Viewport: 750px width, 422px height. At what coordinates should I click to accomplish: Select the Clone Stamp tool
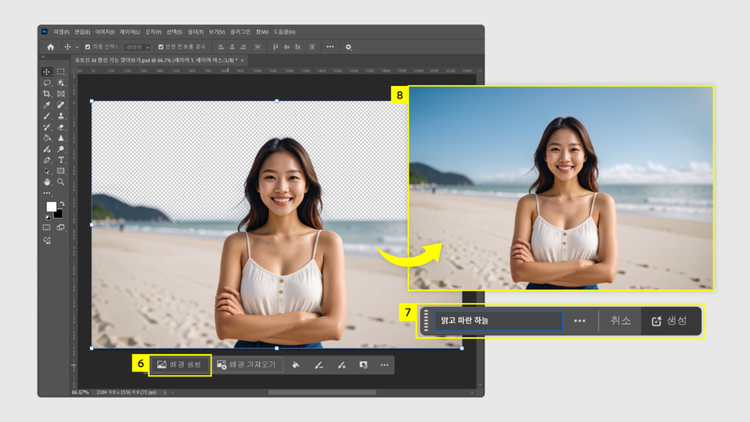click(x=61, y=116)
